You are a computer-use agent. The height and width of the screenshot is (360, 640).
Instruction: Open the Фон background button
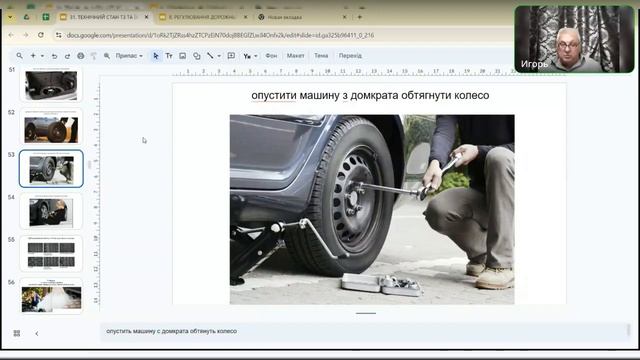click(271, 56)
